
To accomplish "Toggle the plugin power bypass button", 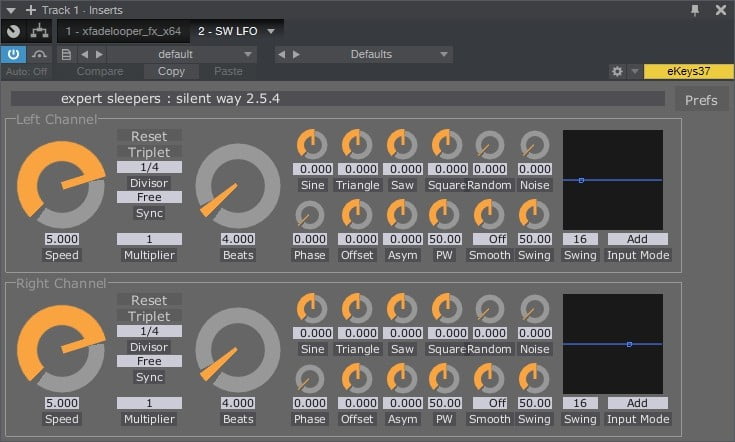I will point(15,54).
